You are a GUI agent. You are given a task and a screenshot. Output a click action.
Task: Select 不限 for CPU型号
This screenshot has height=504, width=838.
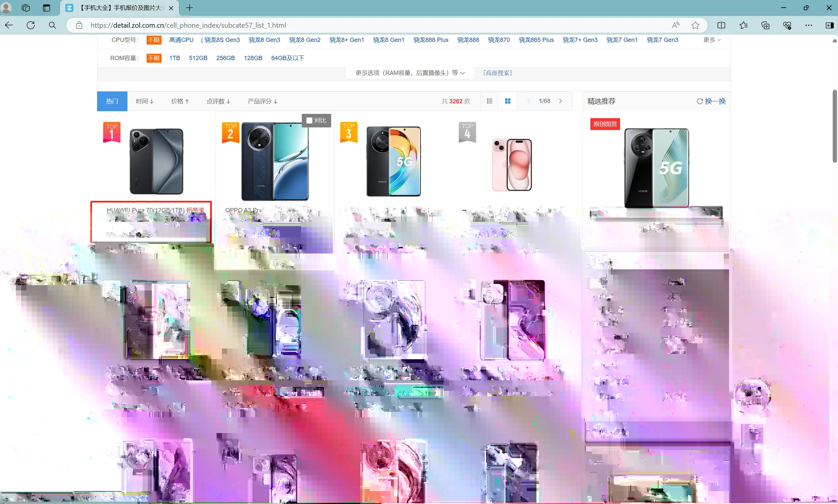click(154, 40)
